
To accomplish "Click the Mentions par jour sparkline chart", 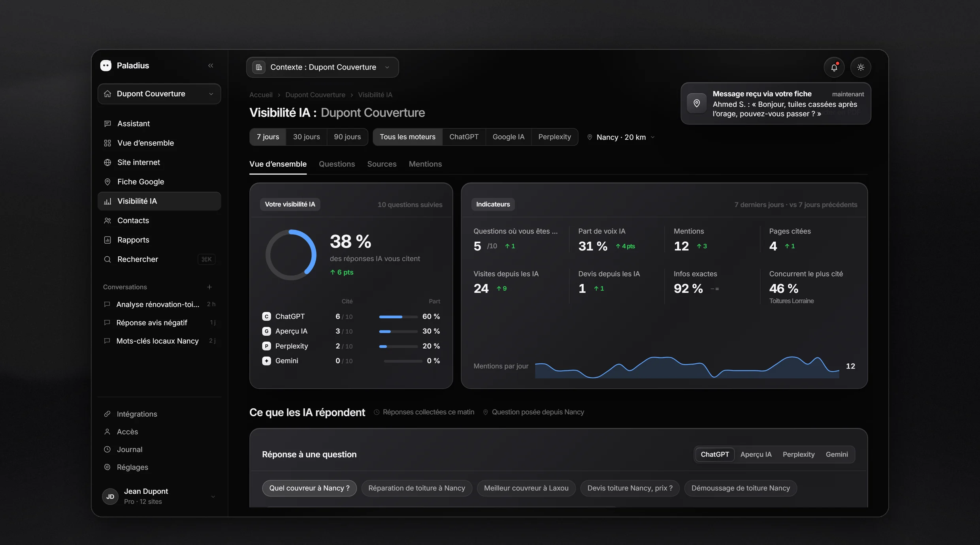I will pyautogui.click(x=687, y=367).
